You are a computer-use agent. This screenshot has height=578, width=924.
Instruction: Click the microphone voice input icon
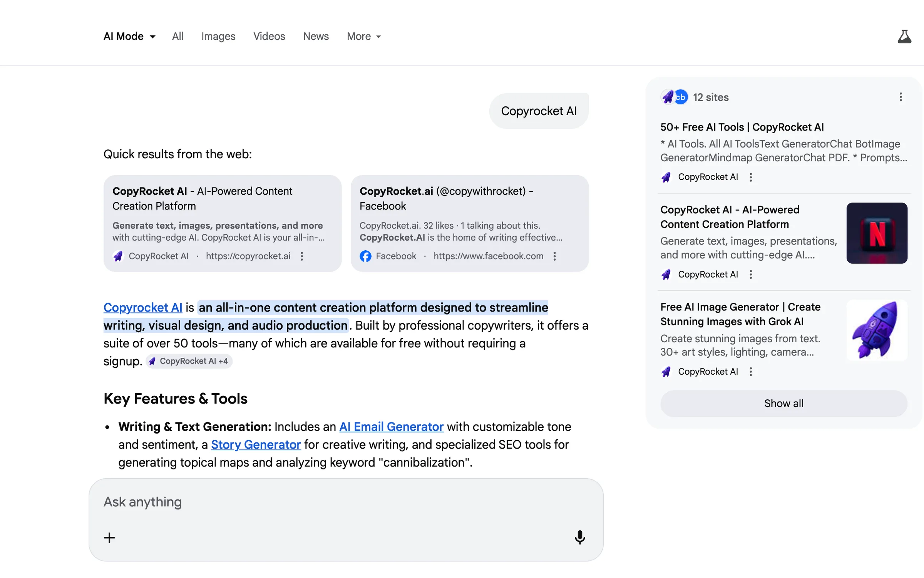(579, 537)
